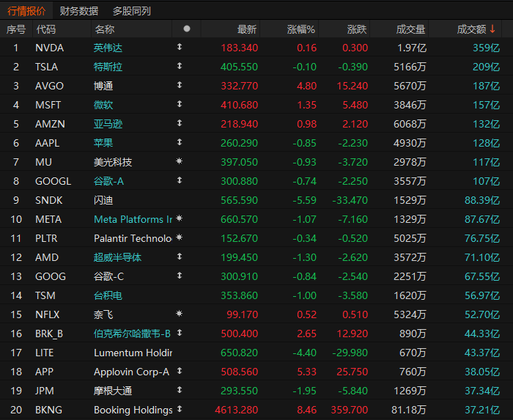This screenshot has height=420, width=513.
Task: Click the turnover value 37.21亿
Action: 482,410
